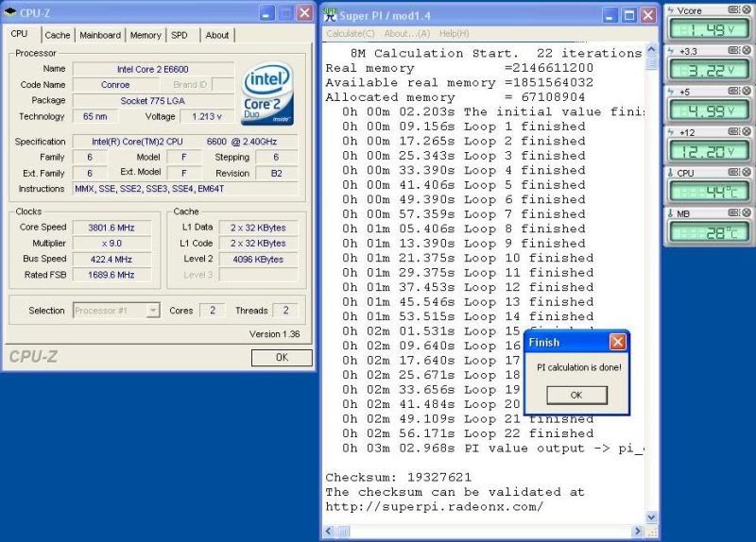The height and width of the screenshot is (542, 756).
Task: Click lightning bolt icon beside +5
Action: 671,91
